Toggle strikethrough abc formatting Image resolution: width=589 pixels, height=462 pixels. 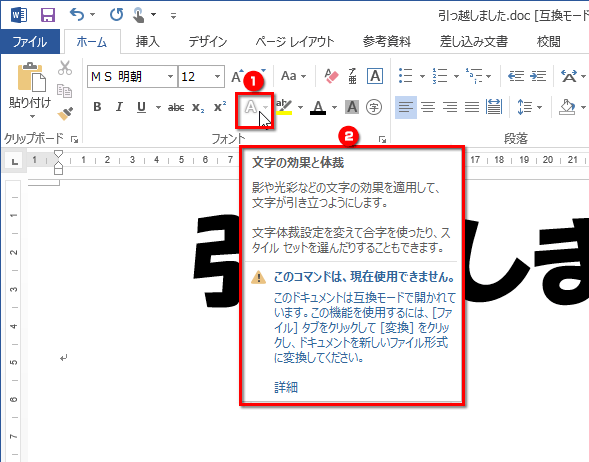tap(176, 107)
